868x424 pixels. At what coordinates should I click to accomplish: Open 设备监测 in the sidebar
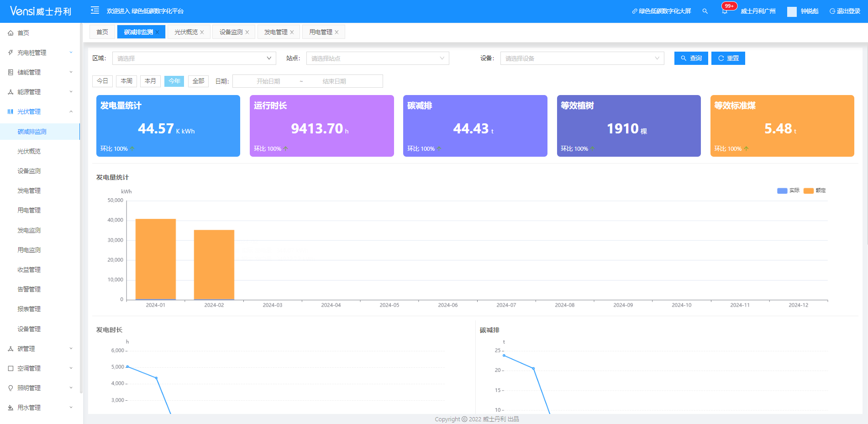point(29,171)
